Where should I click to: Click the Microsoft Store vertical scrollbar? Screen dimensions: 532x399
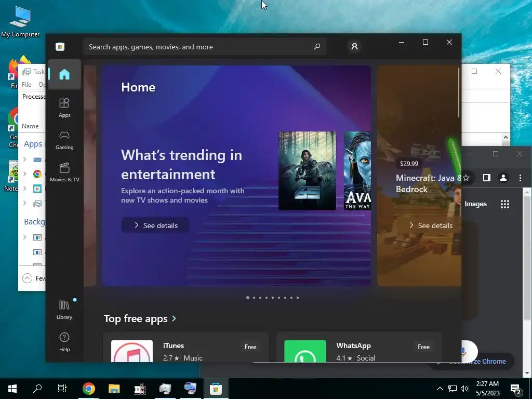pyautogui.click(x=459, y=92)
